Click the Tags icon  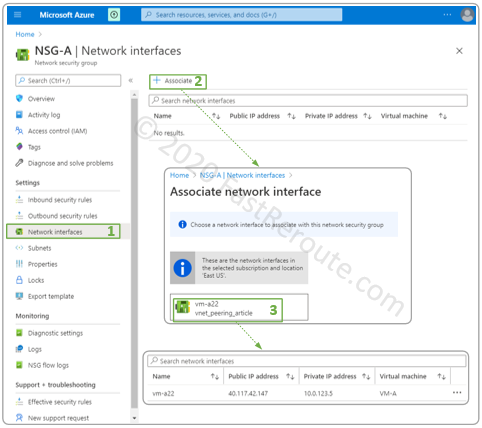[19, 146]
